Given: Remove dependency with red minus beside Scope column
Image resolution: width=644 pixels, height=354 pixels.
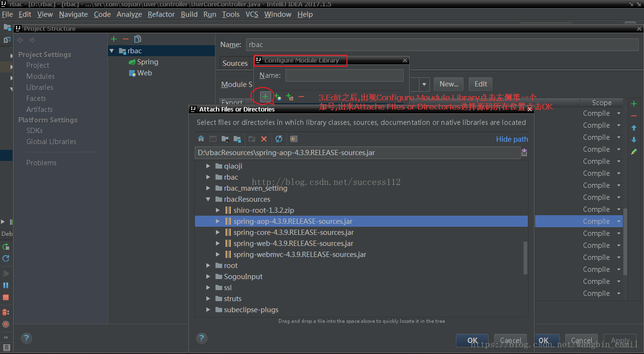Looking at the screenshot, I should pyautogui.click(x=634, y=116).
